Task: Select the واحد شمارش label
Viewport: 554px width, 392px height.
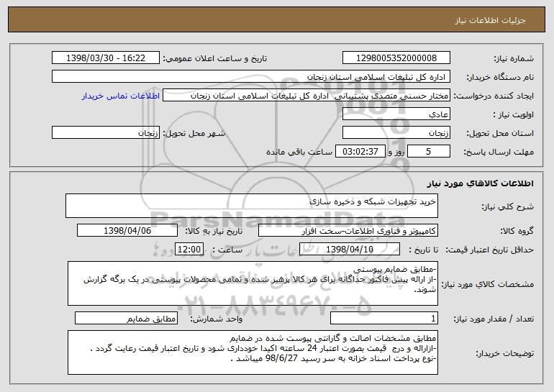Action: click(217, 319)
